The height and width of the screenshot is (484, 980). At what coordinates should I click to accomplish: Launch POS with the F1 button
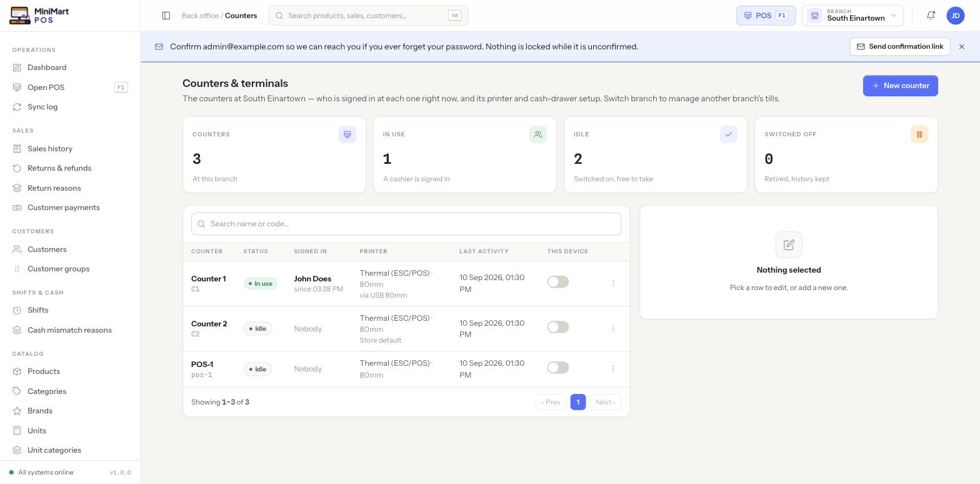coord(766,16)
